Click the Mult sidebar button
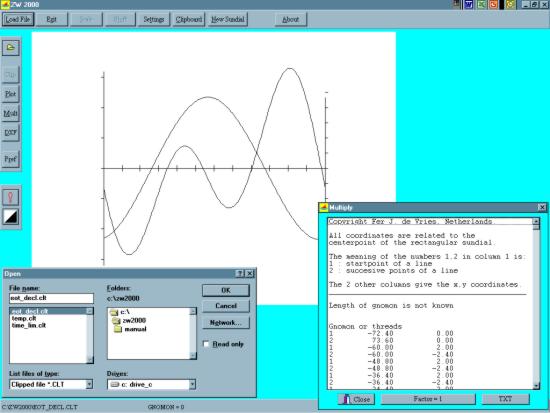The width and height of the screenshot is (550, 413). pos(11,113)
